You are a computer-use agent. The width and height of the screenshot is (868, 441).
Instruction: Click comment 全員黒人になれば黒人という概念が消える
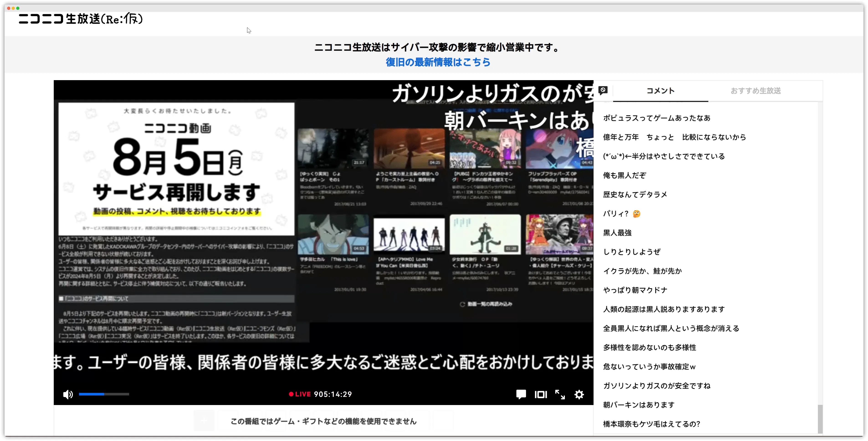(x=671, y=329)
